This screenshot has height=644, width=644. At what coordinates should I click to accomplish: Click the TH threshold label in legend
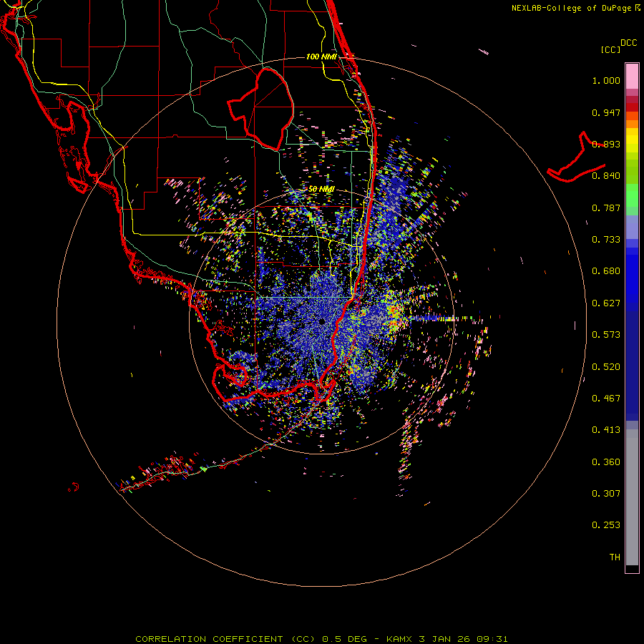(615, 557)
